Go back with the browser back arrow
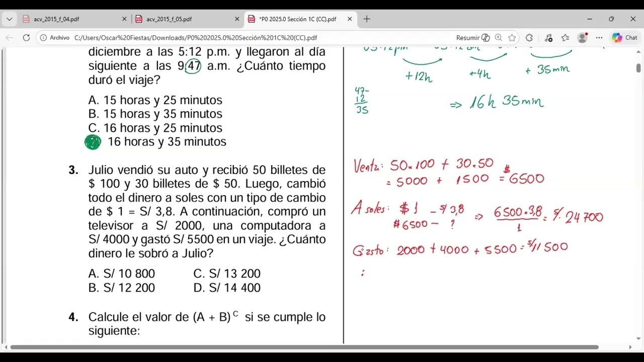The width and height of the screenshot is (644, 362). point(10,38)
